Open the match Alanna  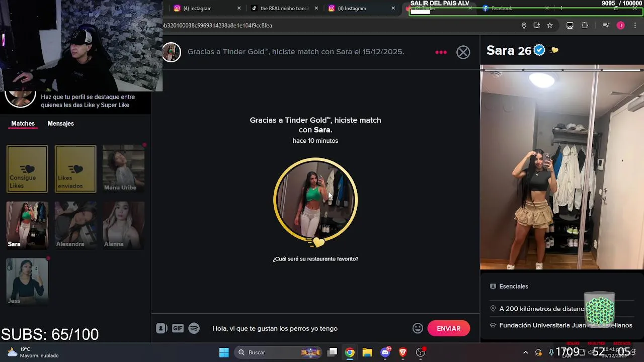pyautogui.click(x=123, y=225)
